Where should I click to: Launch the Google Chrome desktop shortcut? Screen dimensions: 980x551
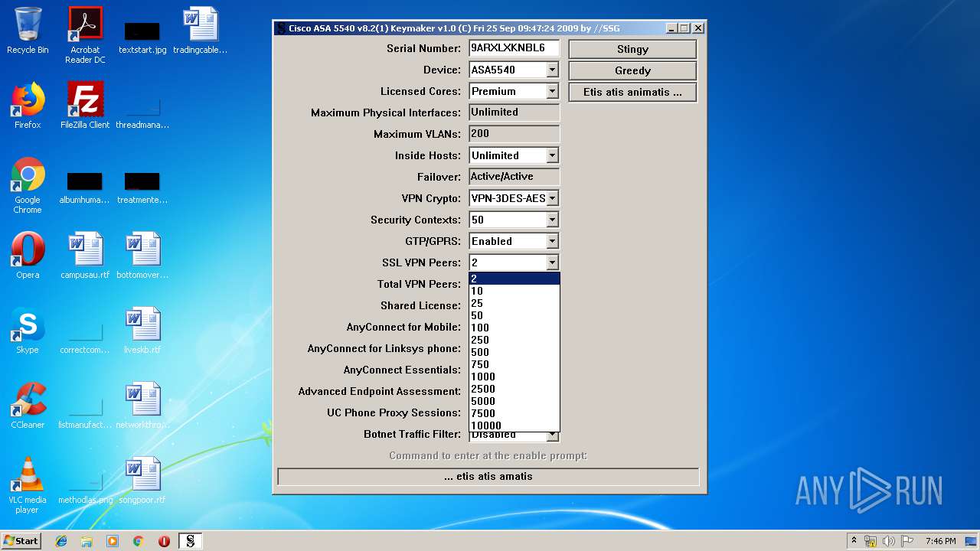pos(28,184)
